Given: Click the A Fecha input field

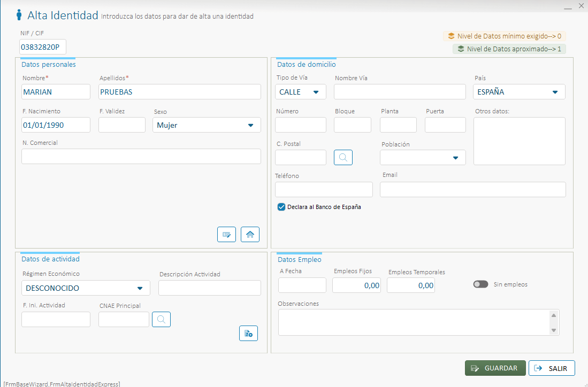Looking at the screenshot, I should [302, 285].
